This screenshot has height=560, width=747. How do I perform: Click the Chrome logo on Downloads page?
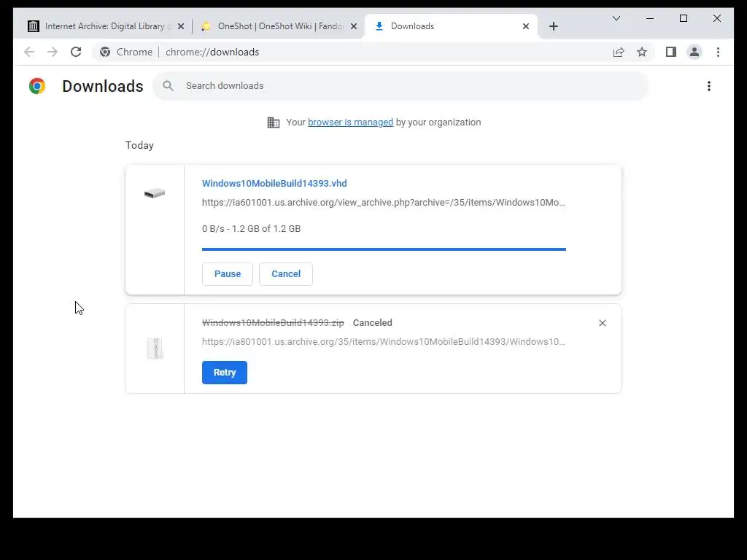pos(37,86)
